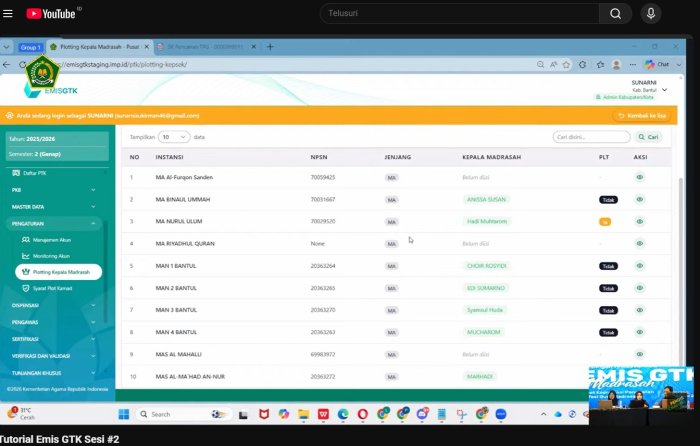Expand the PKB sidebar section

click(x=54, y=190)
